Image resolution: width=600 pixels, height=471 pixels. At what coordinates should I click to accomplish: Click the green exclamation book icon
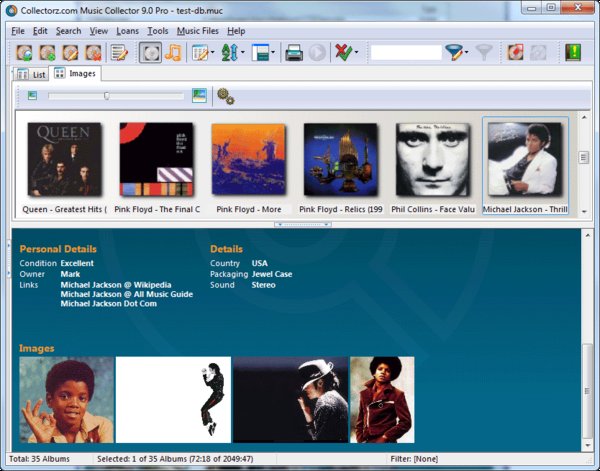coord(573,53)
